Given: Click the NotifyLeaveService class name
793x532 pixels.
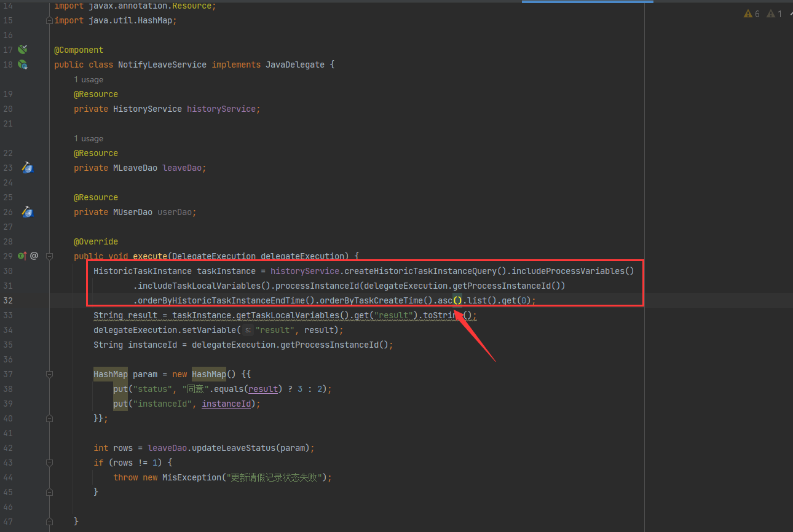Looking at the screenshot, I should [162, 65].
